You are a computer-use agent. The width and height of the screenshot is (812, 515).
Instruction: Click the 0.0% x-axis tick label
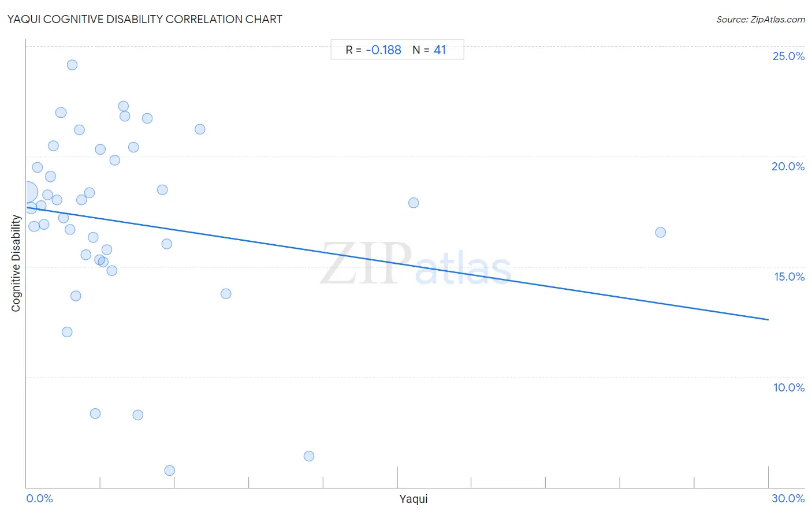[40, 499]
